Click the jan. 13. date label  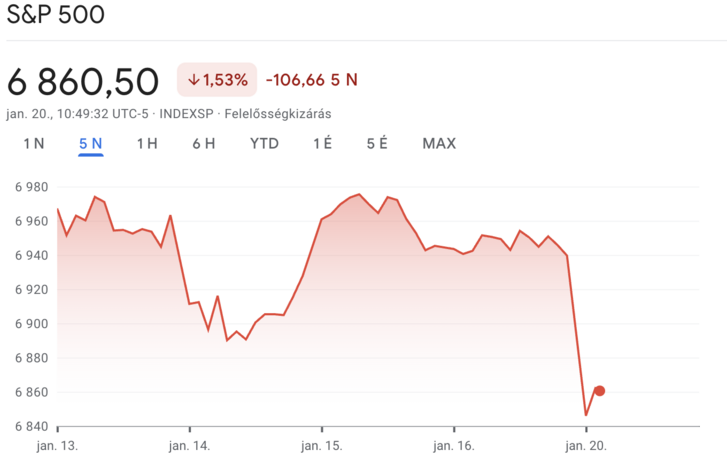coord(57,444)
